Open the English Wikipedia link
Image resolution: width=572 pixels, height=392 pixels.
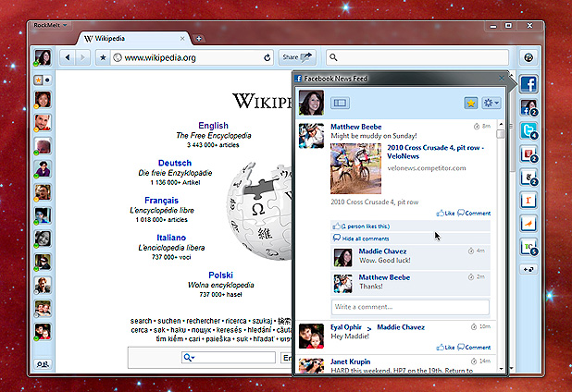tap(213, 125)
